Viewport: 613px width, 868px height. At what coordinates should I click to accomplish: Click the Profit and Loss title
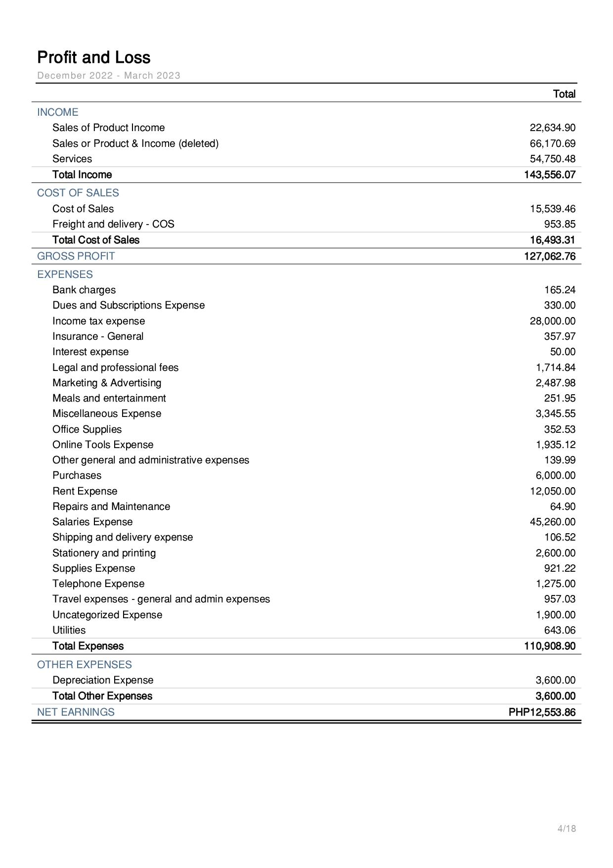pyautogui.click(x=94, y=58)
